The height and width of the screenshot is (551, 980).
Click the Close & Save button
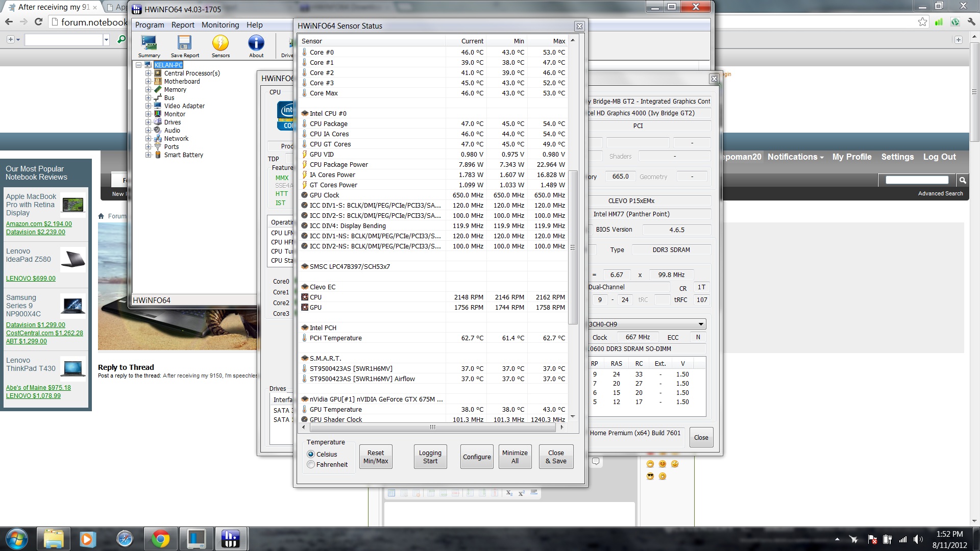[556, 457]
